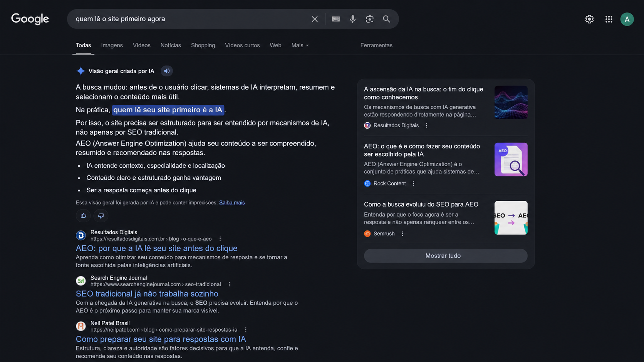Open more options for searchenginejournal.com result

(x=229, y=284)
